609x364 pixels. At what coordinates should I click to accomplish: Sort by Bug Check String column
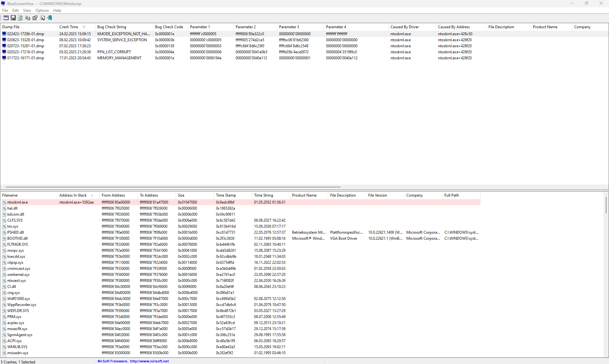[112, 27]
